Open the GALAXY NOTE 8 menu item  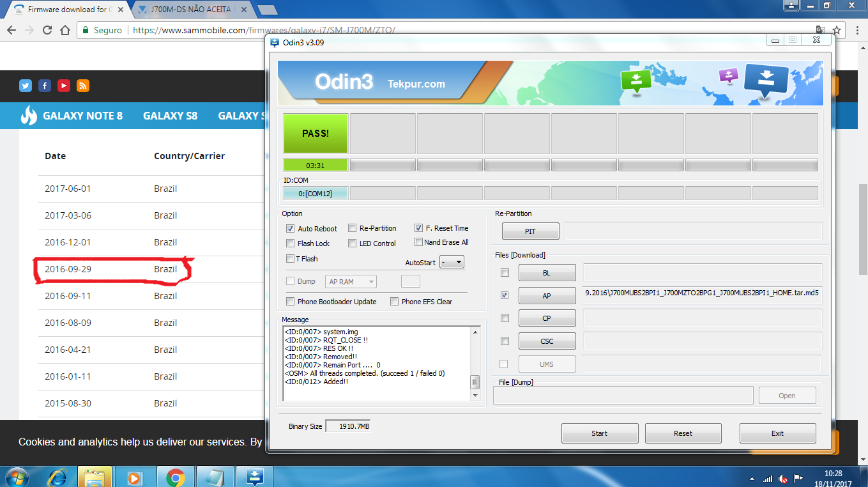tap(82, 116)
